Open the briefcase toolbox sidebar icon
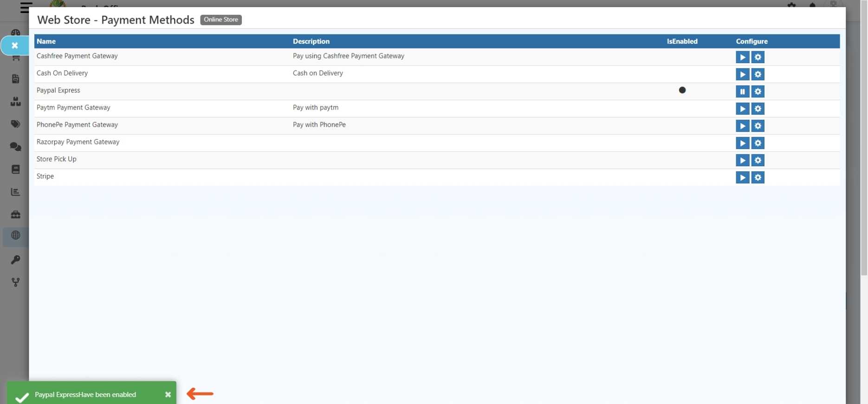Image resolution: width=868 pixels, height=404 pixels. tap(16, 215)
